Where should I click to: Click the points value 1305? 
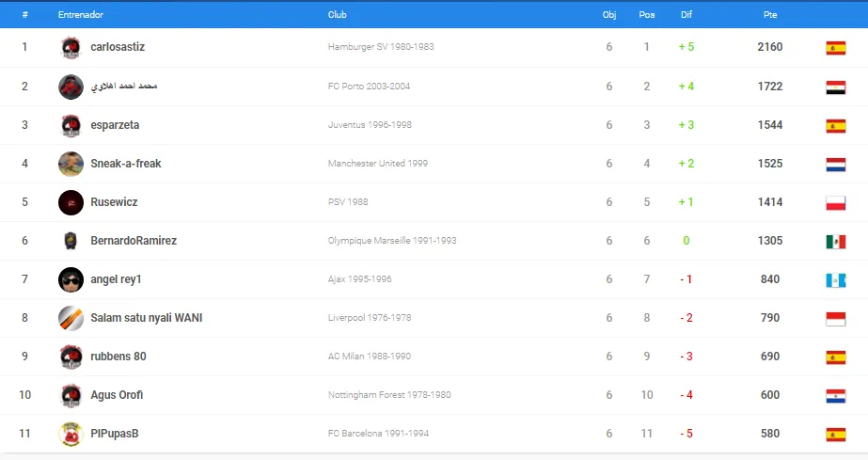pos(770,241)
